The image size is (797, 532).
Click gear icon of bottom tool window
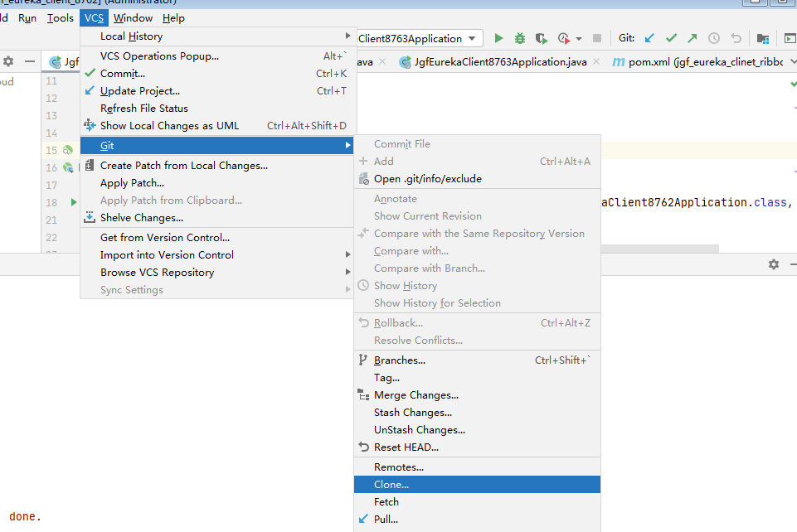pyautogui.click(x=774, y=264)
